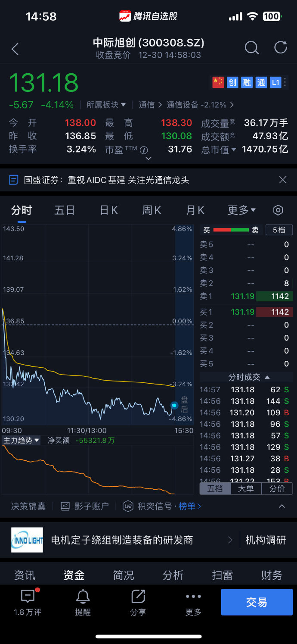This screenshot has height=644, width=297.
Task: Tap the 131.20 109 B trade row
Action: pos(246,413)
